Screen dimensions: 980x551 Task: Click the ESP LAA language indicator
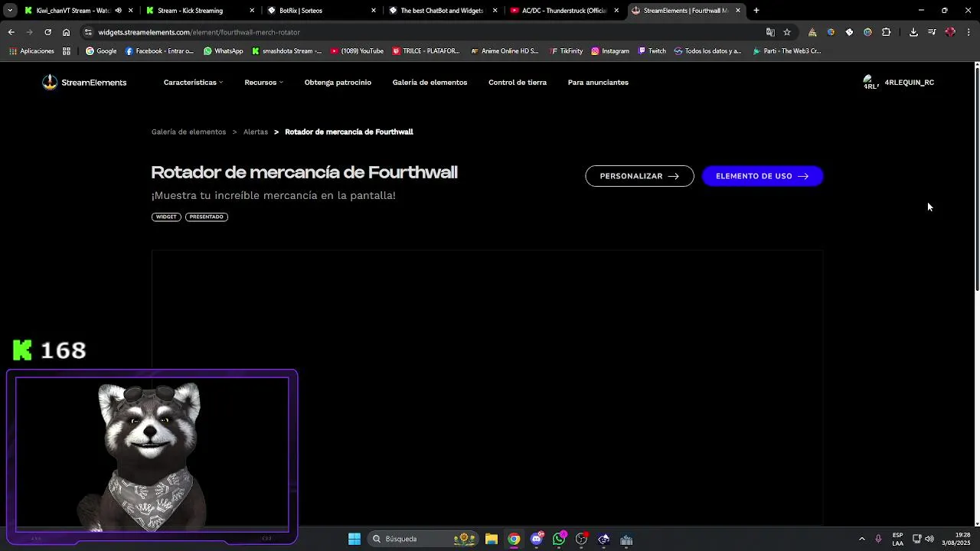pyautogui.click(x=897, y=539)
